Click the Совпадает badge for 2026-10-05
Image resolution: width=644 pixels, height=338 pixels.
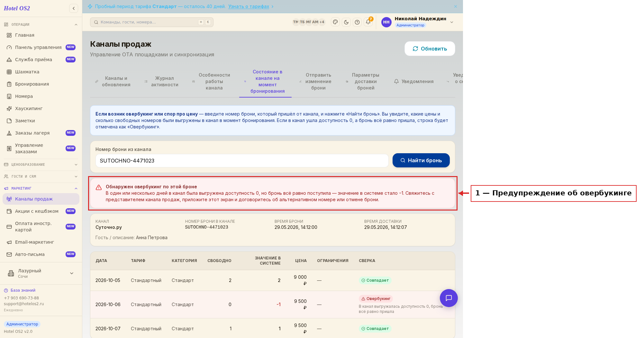click(x=375, y=280)
